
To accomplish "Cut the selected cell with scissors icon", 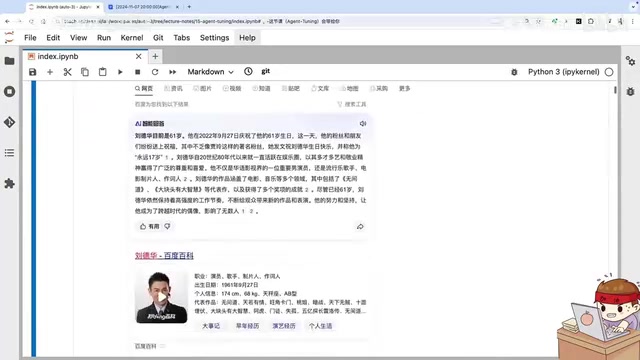I will click(x=67, y=72).
